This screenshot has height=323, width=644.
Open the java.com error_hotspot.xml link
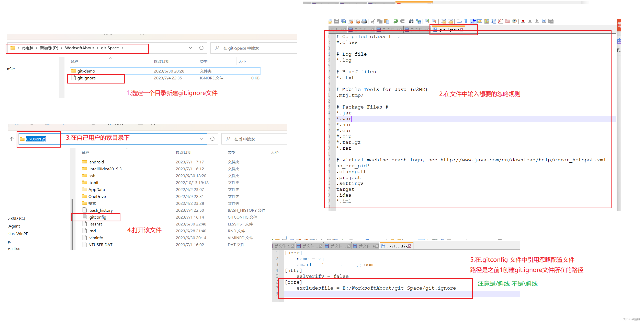[523, 160]
